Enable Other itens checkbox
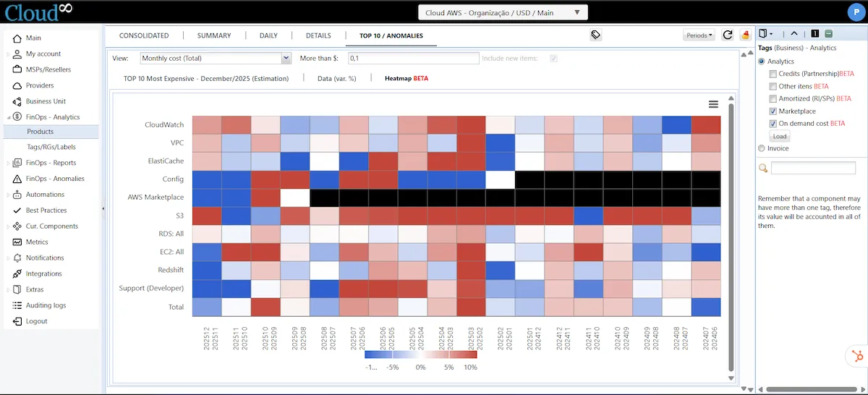 click(773, 86)
